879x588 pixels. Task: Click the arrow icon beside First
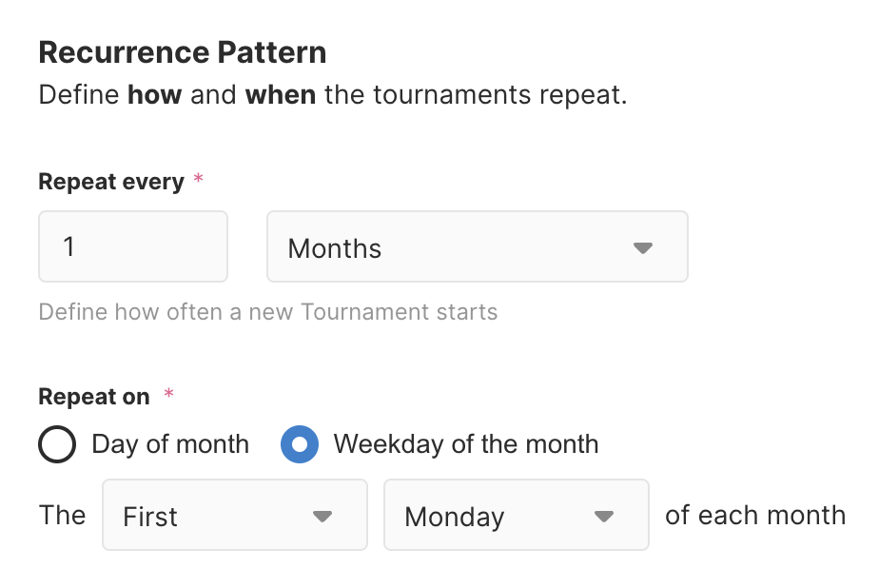[x=322, y=516]
